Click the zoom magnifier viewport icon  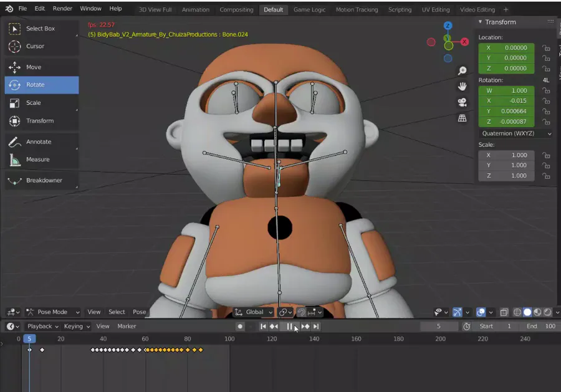[463, 71]
